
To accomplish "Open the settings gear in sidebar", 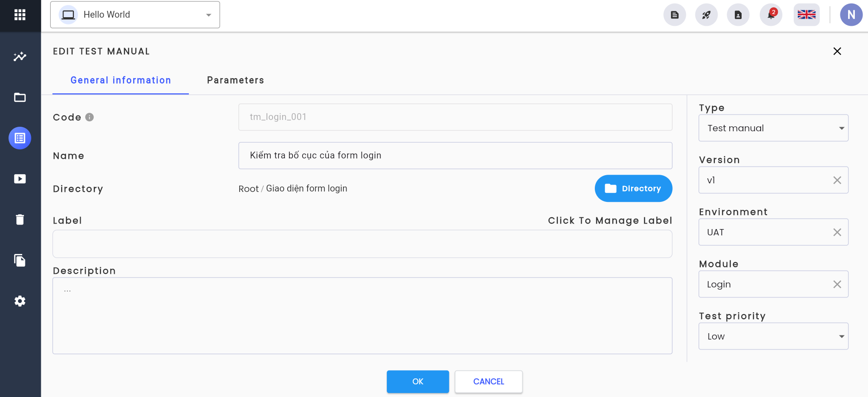I will [20, 301].
